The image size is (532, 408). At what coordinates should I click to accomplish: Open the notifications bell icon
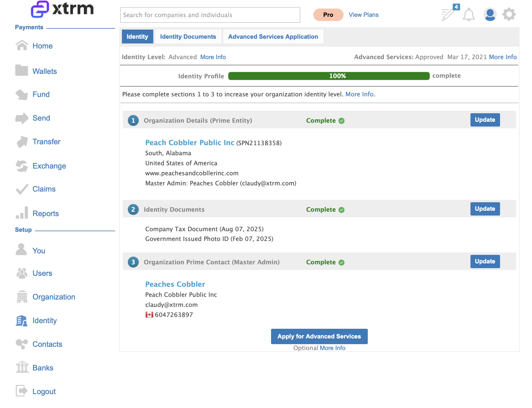tap(469, 14)
